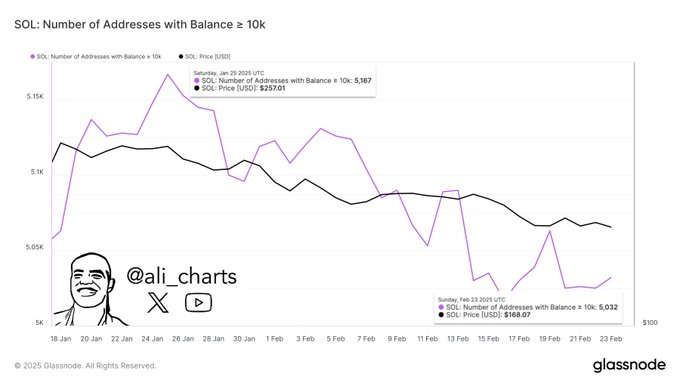Screen dimensions: 680x383
Task: Click the 23 Feb x-axis label
Action: [x=611, y=339]
